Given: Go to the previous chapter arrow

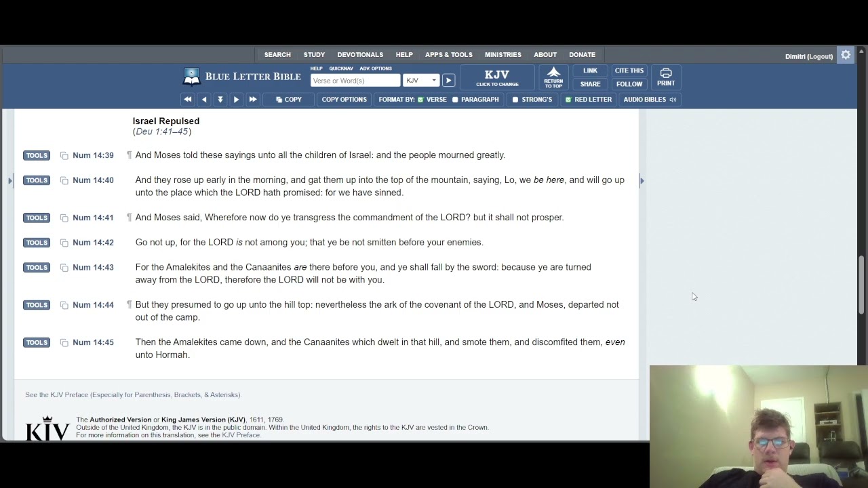Looking at the screenshot, I should (204, 100).
